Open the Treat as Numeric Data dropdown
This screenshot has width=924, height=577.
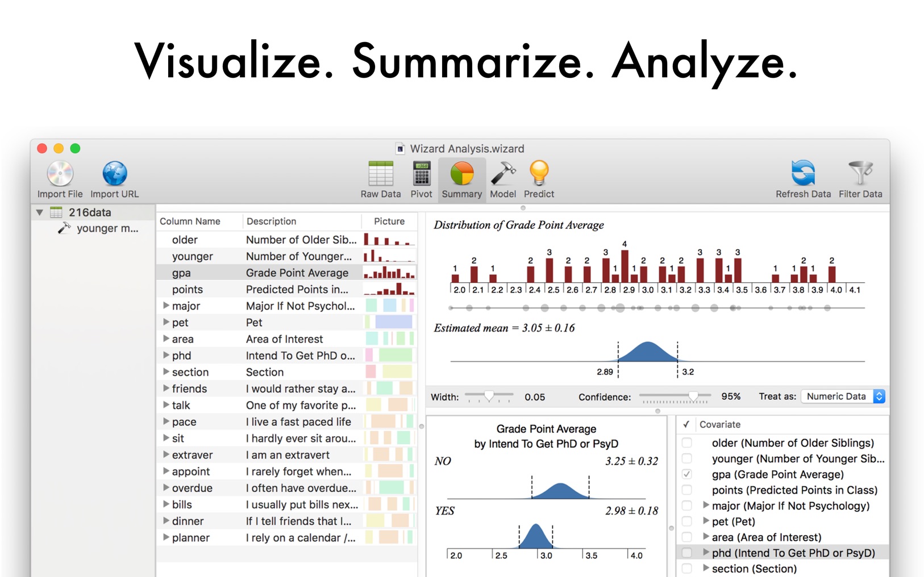click(843, 396)
